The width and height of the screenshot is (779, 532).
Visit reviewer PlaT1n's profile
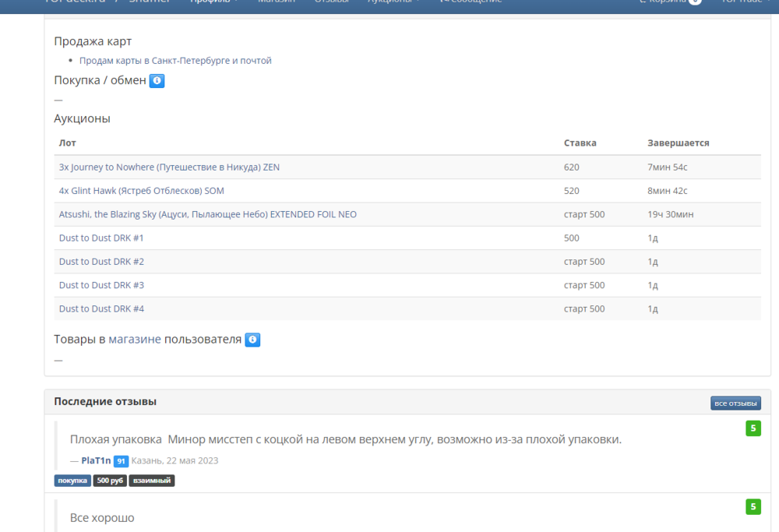pos(96,460)
